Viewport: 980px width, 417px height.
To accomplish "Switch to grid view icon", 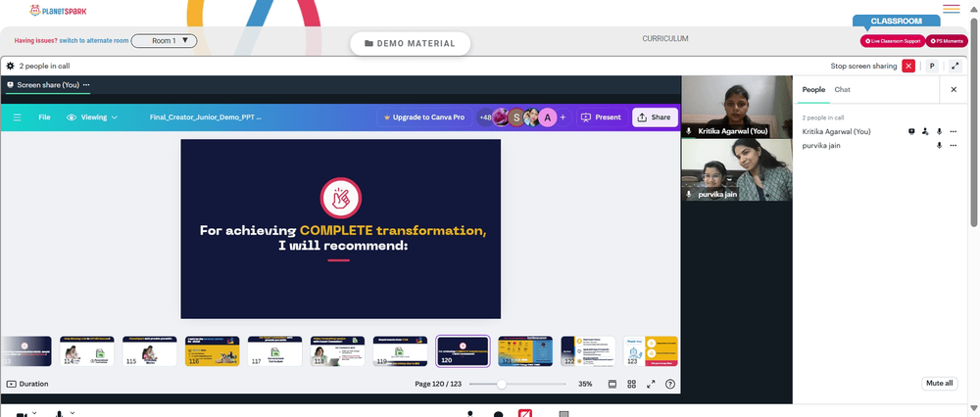I will 631,384.
